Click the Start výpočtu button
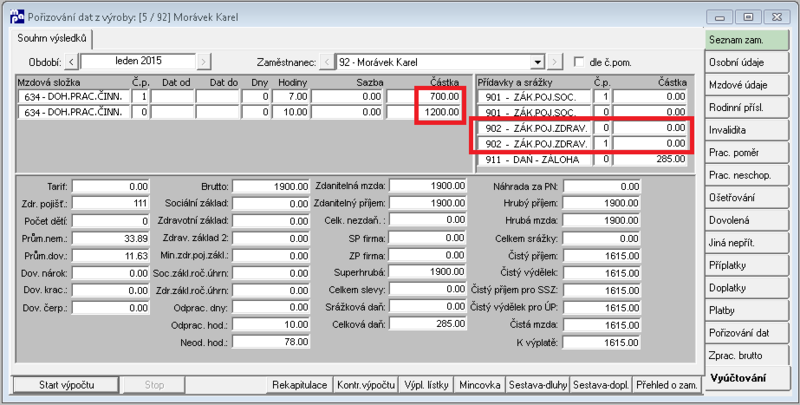Image resolution: width=800 pixels, height=405 pixels. [x=66, y=385]
